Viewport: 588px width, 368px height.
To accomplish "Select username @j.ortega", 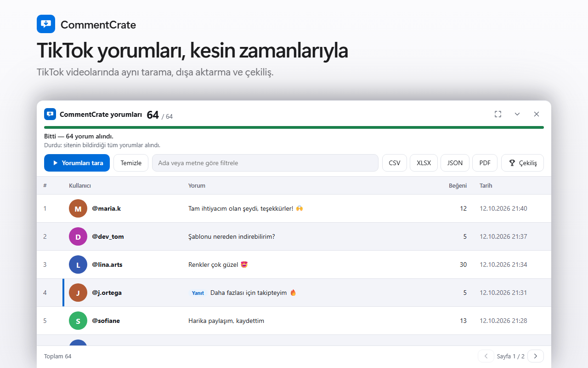I will [107, 293].
